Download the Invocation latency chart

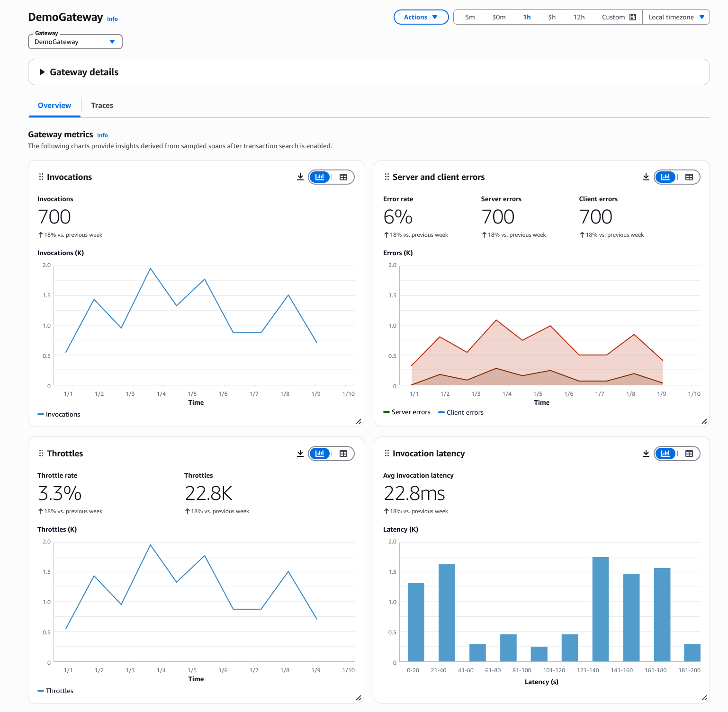[646, 454]
